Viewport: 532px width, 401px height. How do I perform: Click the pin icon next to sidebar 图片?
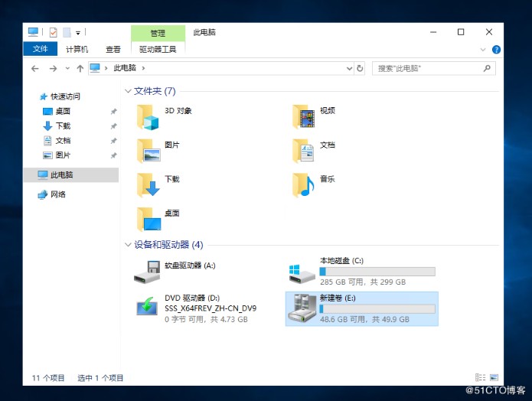pyautogui.click(x=113, y=155)
